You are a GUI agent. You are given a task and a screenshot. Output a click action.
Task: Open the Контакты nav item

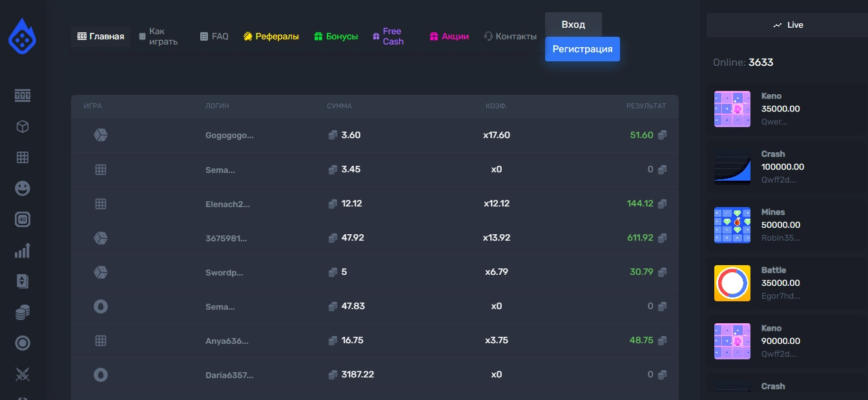[510, 37]
